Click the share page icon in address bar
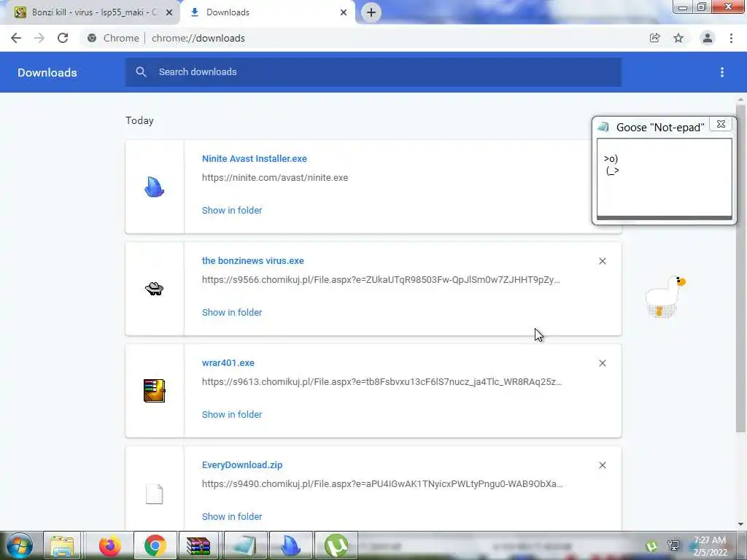This screenshot has height=560, width=747. 655,38
